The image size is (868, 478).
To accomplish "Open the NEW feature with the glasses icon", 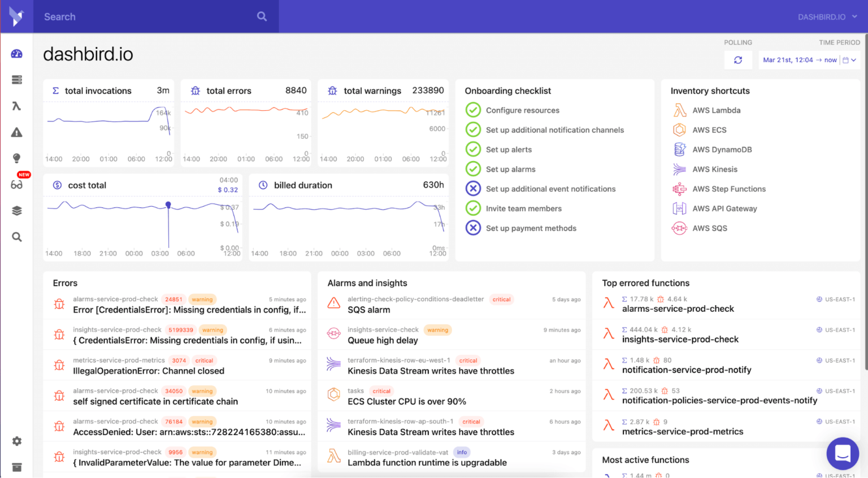I will point(16,184).
